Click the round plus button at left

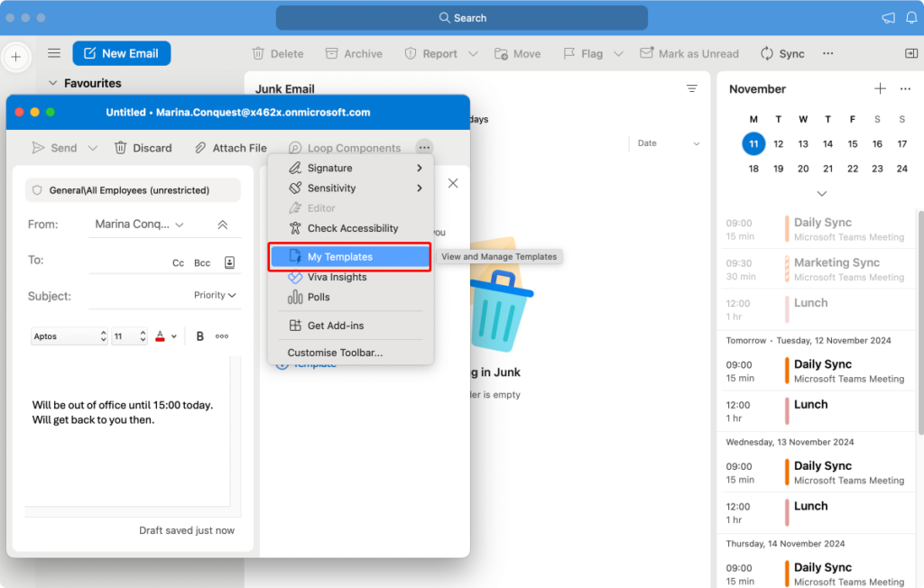click(16, 57)
